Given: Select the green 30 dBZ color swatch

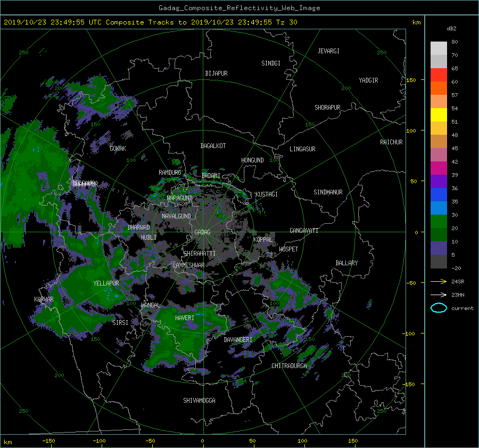Looking at the screenshot, I should click(439, 222).
